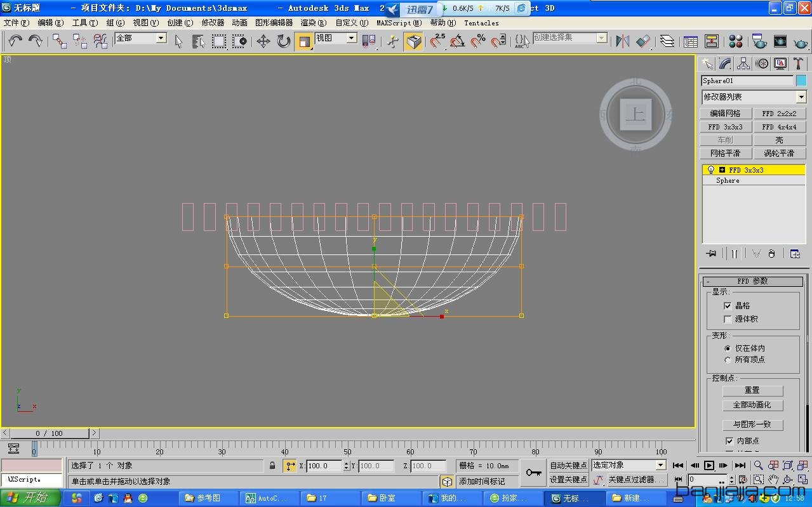Toggle the 2.5D Snaps magnet icon
This screenshot has width=812, height=507.
pos(437,41)
